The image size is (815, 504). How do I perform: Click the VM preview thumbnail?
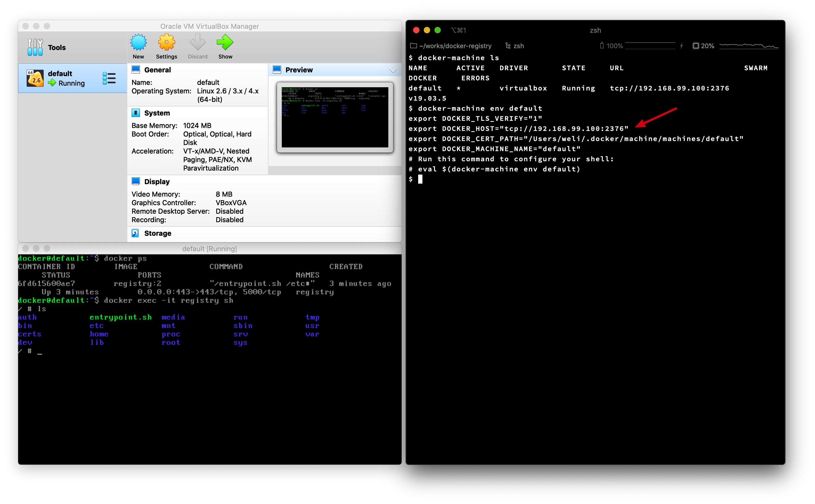[335, 117]
